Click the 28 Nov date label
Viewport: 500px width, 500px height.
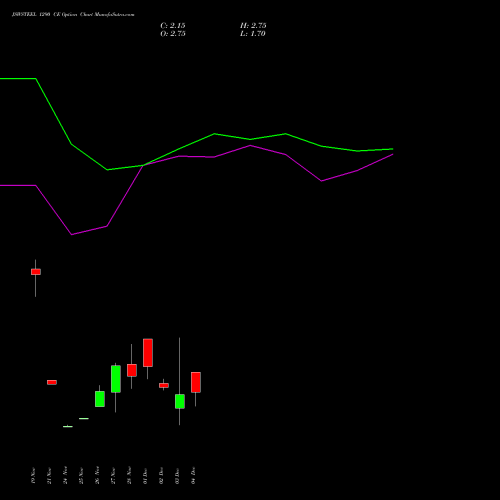click(x=129, y=475)
